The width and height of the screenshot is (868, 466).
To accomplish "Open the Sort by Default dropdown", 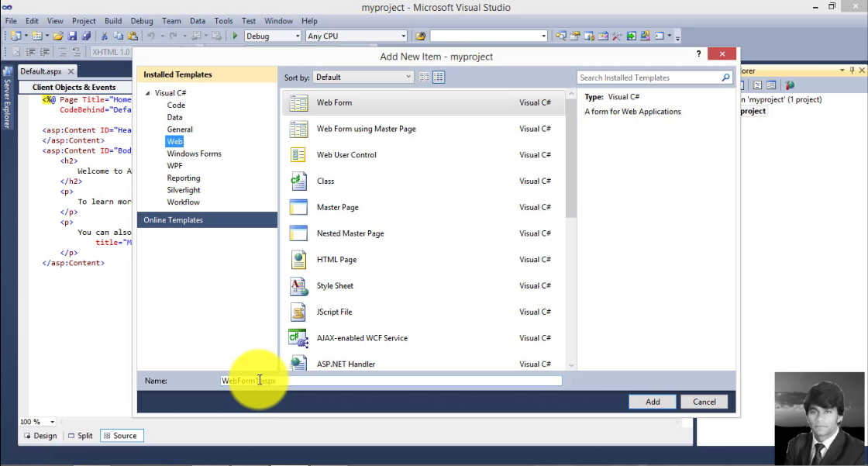I will coord(363,77).
